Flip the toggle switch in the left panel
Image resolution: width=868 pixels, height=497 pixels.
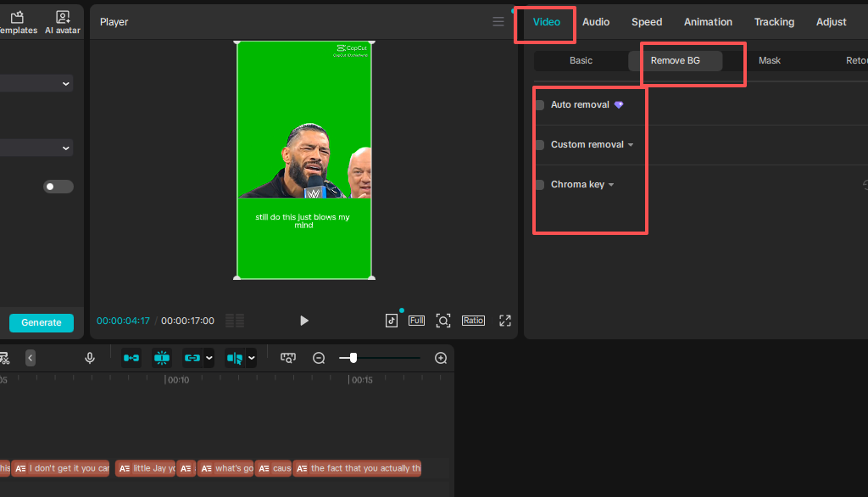pyautogui.click(x=58, y=186)
